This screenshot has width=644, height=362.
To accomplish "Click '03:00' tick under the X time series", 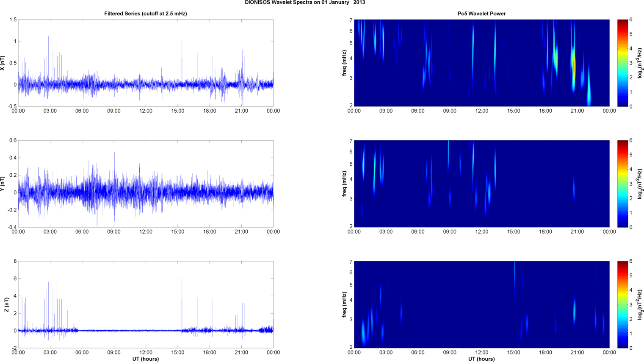I will (x=50, y=111).
